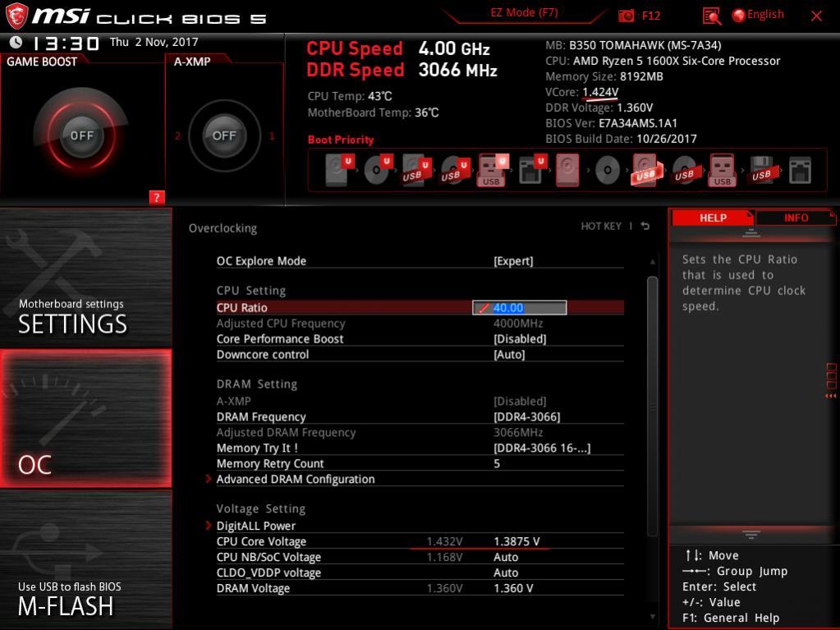Click the settings list vertical scrollbar thumb
Screen dimensions: 840x630
[652, 406]
